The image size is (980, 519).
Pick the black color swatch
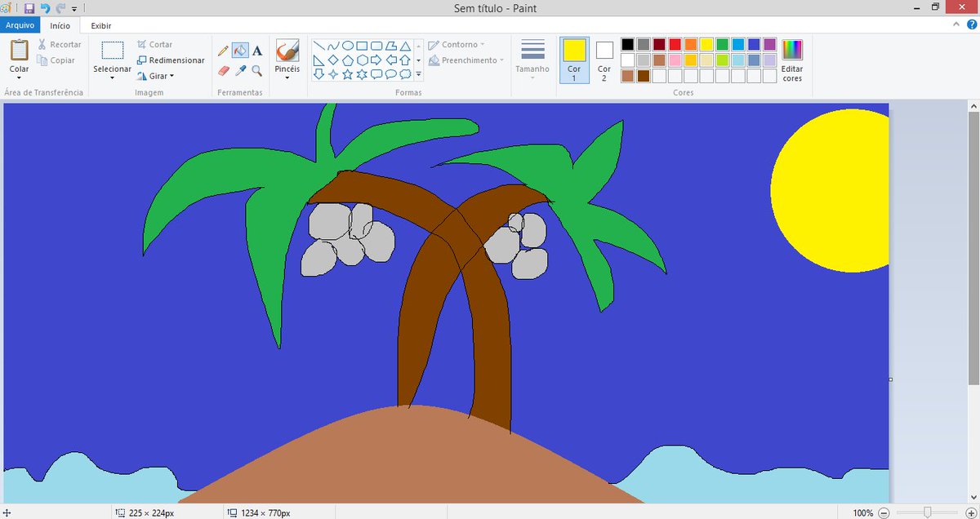(627, 44)
